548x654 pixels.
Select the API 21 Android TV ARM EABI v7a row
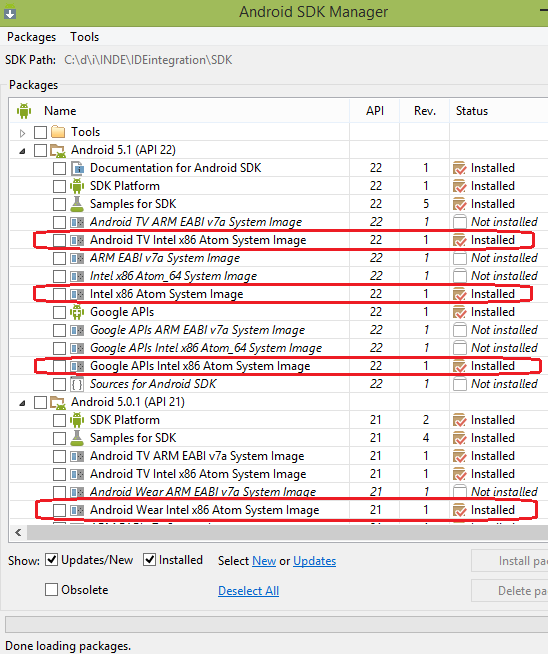(x=279, y=456)
